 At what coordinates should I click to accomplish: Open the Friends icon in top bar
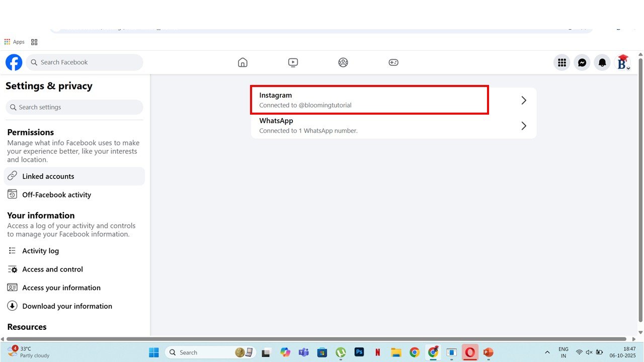343,62
